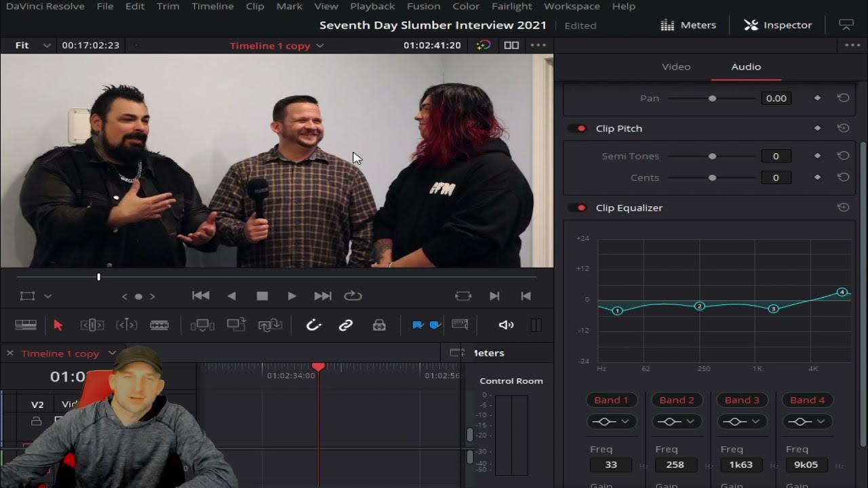Toggle the Clip Equalizer enable switch

[x=577, y=207]
